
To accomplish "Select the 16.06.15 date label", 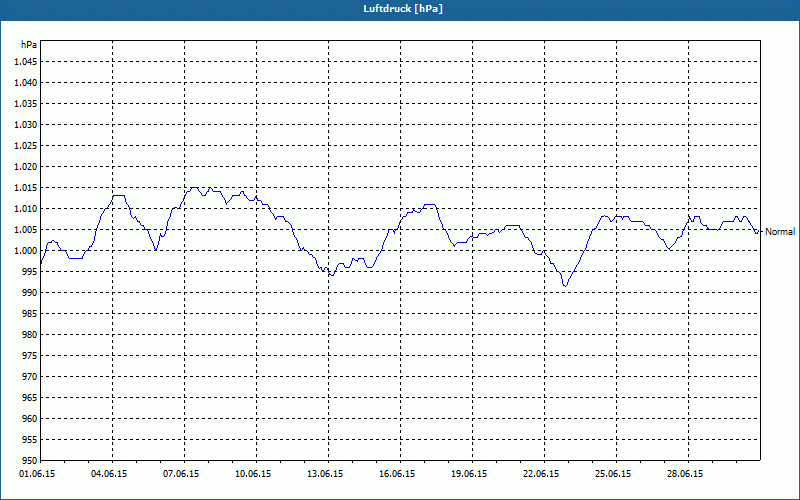I will [397, 474].
